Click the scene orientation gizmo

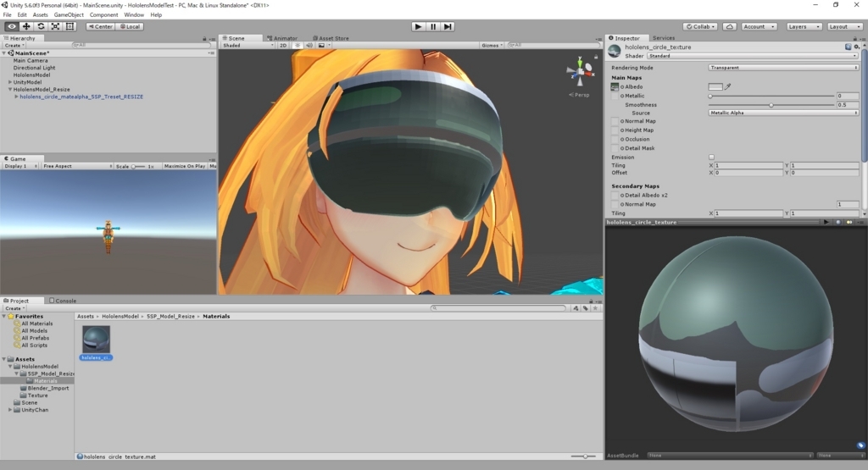[580, 73]
